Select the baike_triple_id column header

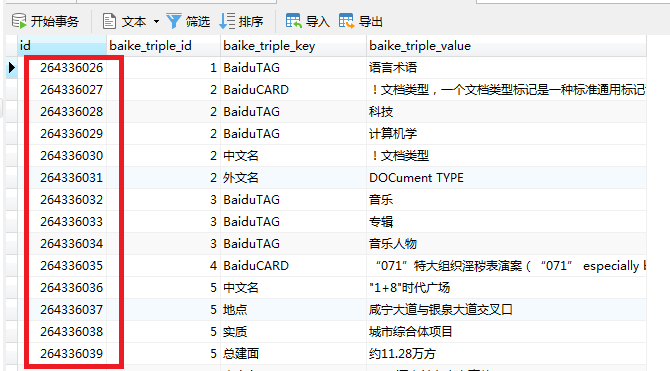[x=163, y=46]
